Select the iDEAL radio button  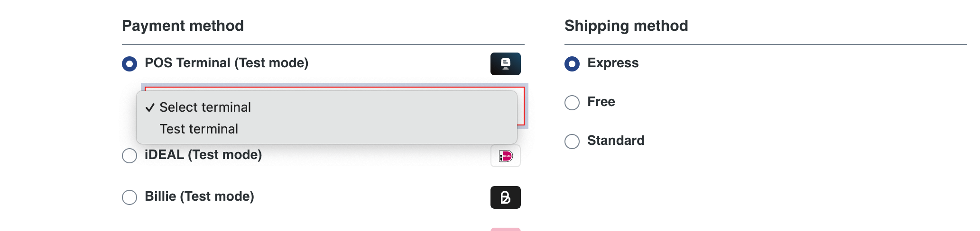point(129,155)
